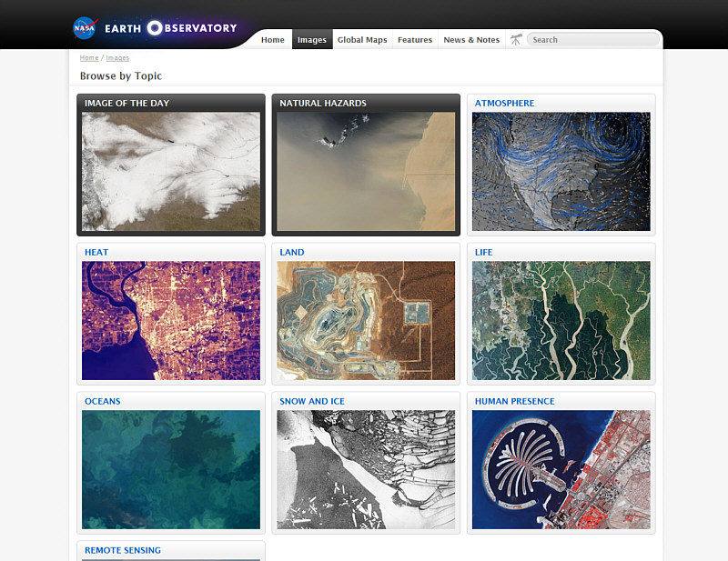Click the telescope icon beside search
Viewport: 728px width, 561px height.
point(516,39)
